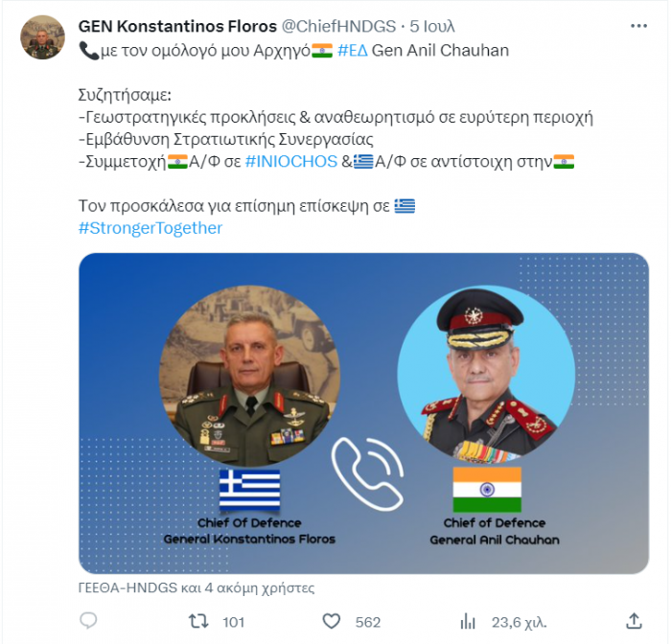Open the #INIOCHOS hashtag
Image resolution: width=671 pixels, height=644 pixels.
(291, 162)
